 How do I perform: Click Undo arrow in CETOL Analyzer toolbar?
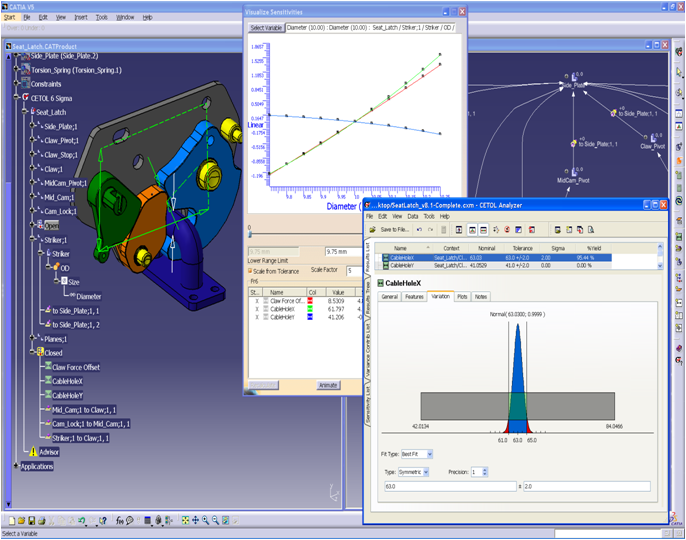[x=419, y=230]
